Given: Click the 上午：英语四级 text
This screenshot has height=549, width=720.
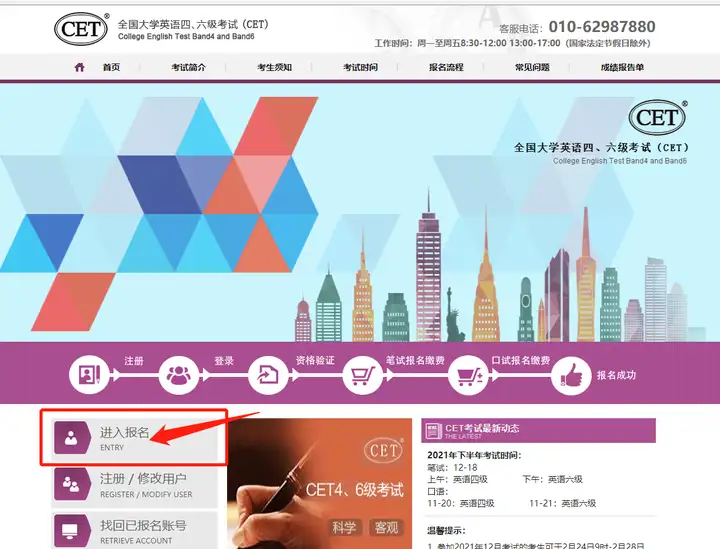Looking at the screenshot, I should pos(457,479).
